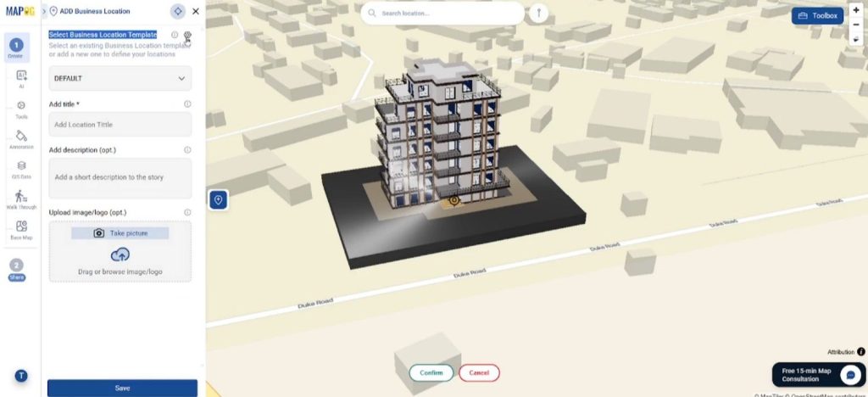Click the orange target marker at building

point(454,200)
